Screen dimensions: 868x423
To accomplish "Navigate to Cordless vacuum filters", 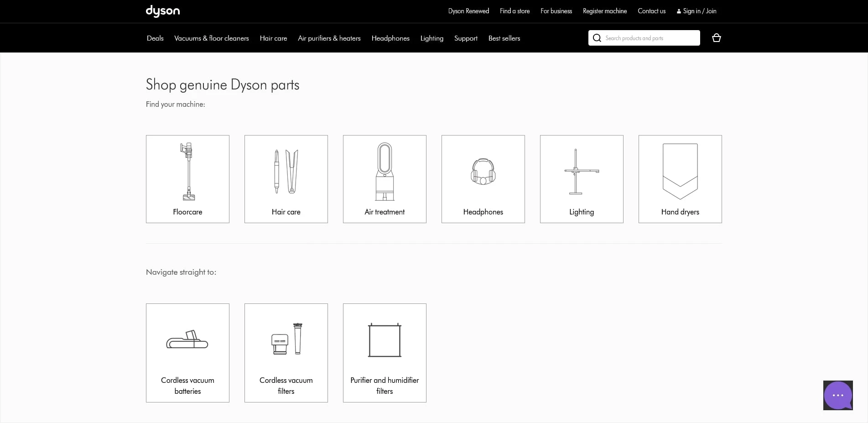I will point(286,353).
